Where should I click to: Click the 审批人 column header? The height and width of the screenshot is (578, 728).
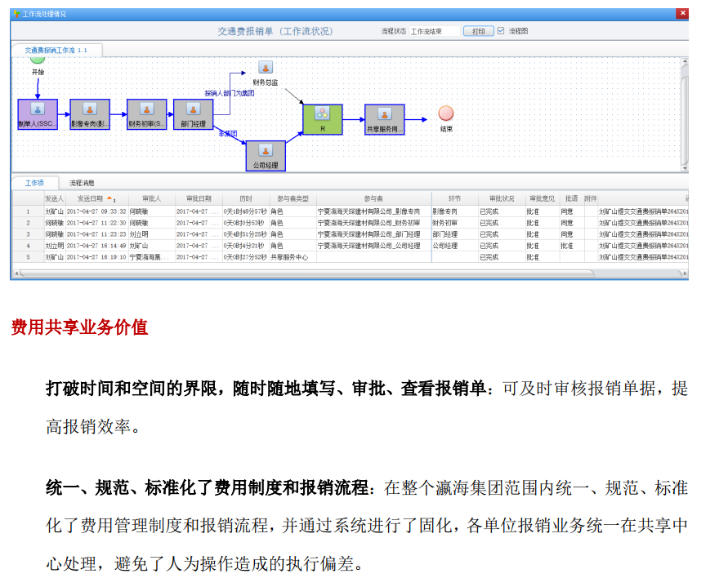[151, 198]
